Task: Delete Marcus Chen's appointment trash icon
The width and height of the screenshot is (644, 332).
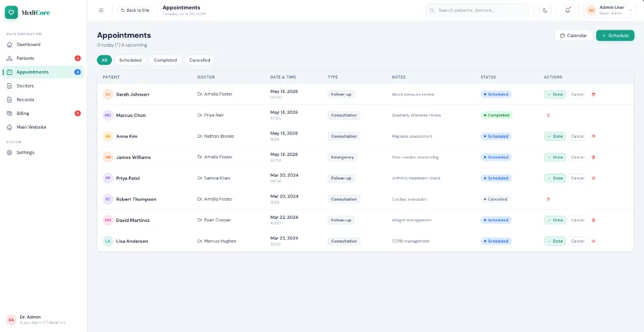Action: click(x=548, y=116)
